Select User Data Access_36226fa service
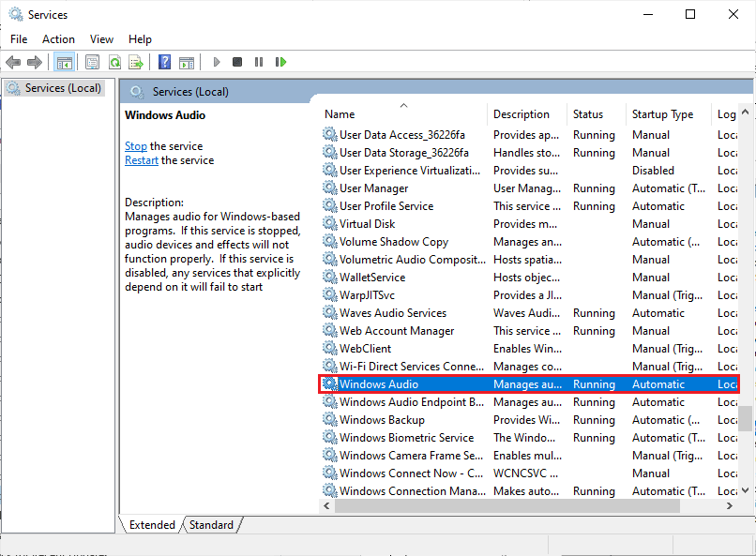Image resolution: width=756 pixels, height=556 pixels. pyautogui.click(x=528, y=134)
